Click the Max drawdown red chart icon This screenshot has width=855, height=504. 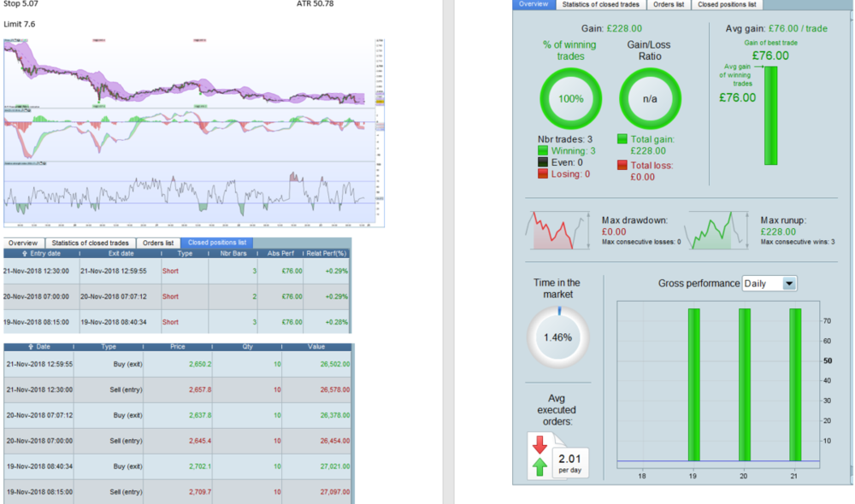click(556, 230)
